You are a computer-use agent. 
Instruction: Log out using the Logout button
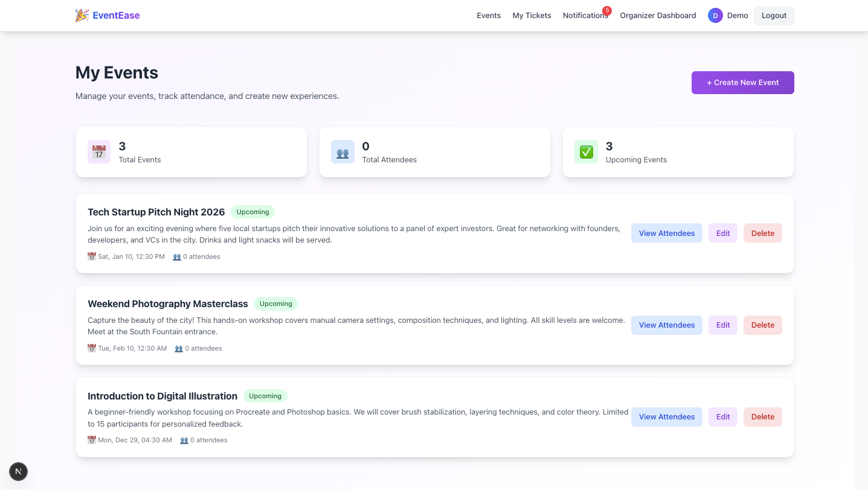pyautogui.click(x=773, y=16)
